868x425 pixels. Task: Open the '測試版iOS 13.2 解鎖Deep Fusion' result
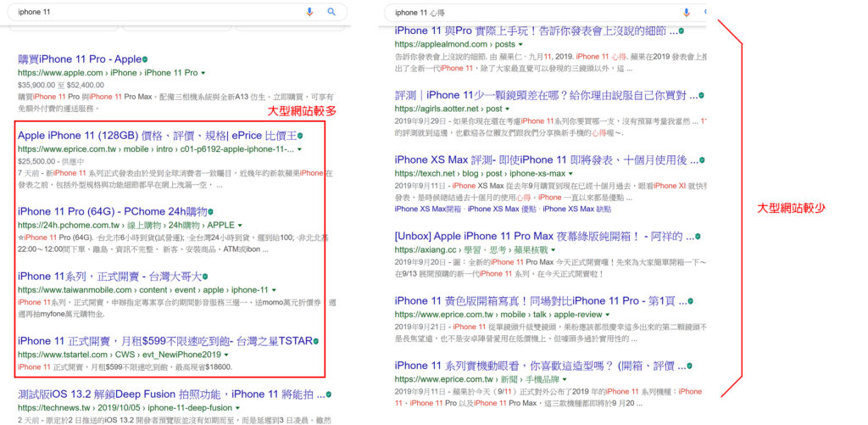pos(171,394)
